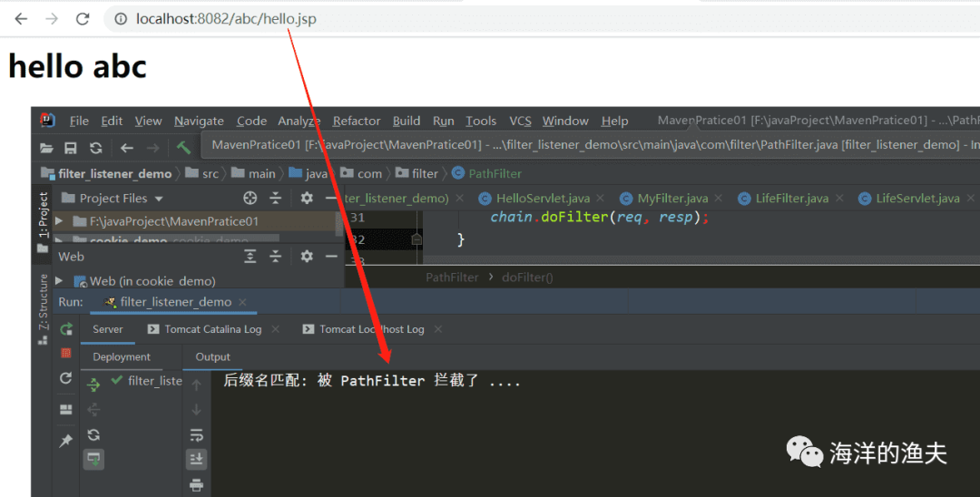Image resolution: width=980 pixels, height=497 pixels.
Task: Toggle Pin Tab in Run panel
Action: click(65, 441)
